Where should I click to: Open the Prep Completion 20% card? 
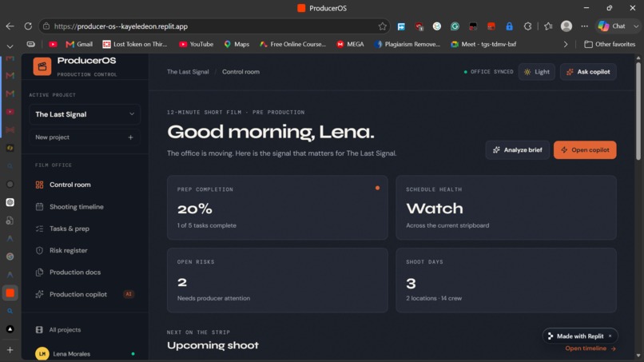[277, 208]
